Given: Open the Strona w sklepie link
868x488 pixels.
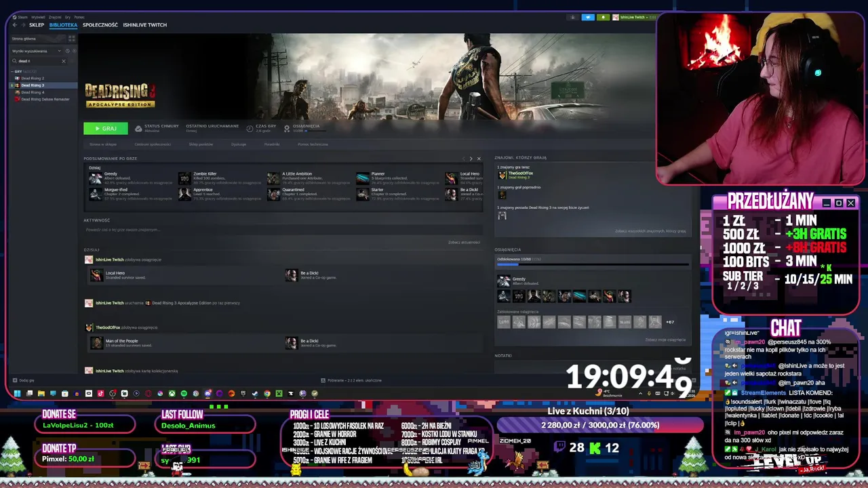Looking at the screenshot, I should click(x=103, y=144).
